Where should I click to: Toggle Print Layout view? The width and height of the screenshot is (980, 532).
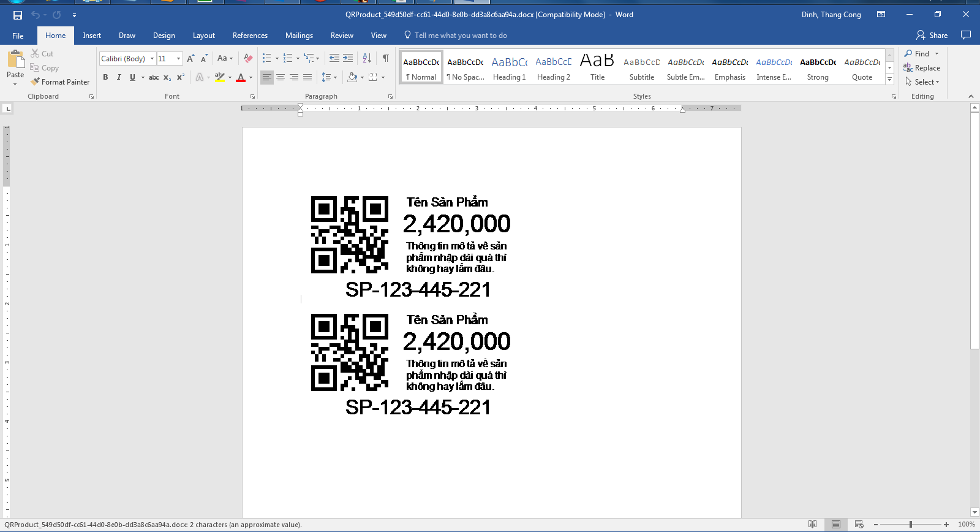click(x=836, y=525)
